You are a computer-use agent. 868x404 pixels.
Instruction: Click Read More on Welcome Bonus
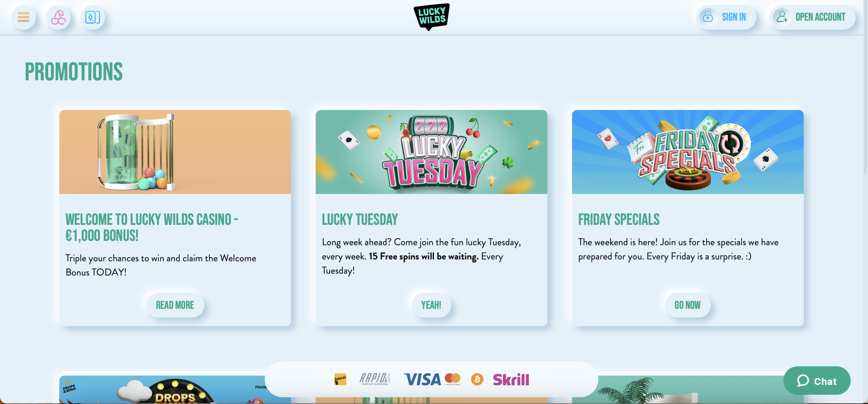[175, 305]
